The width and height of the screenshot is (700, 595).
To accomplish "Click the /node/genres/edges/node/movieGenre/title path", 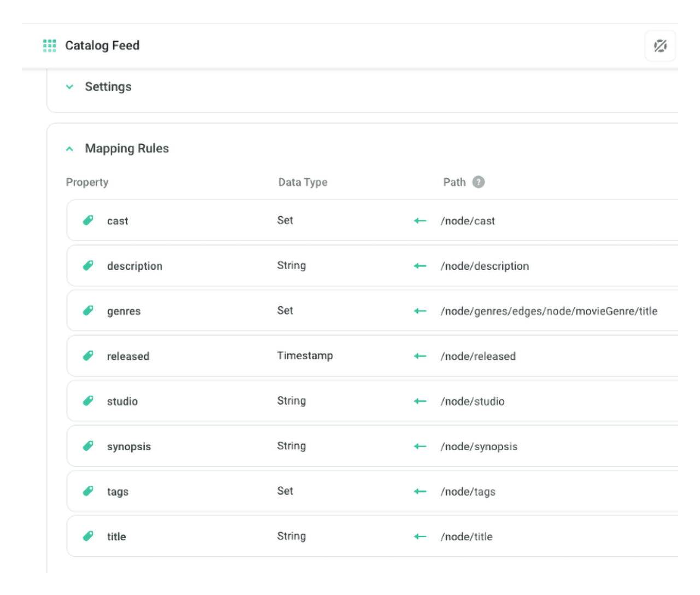I will tap(549, 311).
